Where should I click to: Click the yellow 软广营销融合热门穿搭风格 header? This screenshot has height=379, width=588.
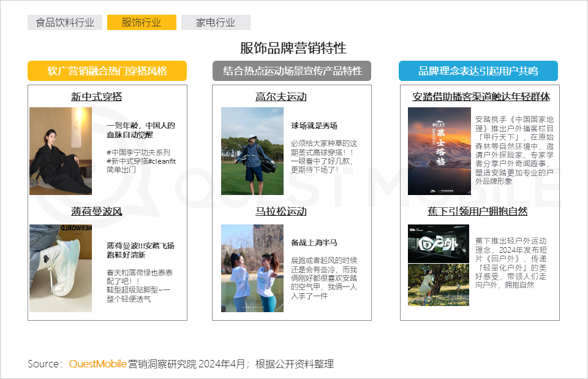(107, 71)
